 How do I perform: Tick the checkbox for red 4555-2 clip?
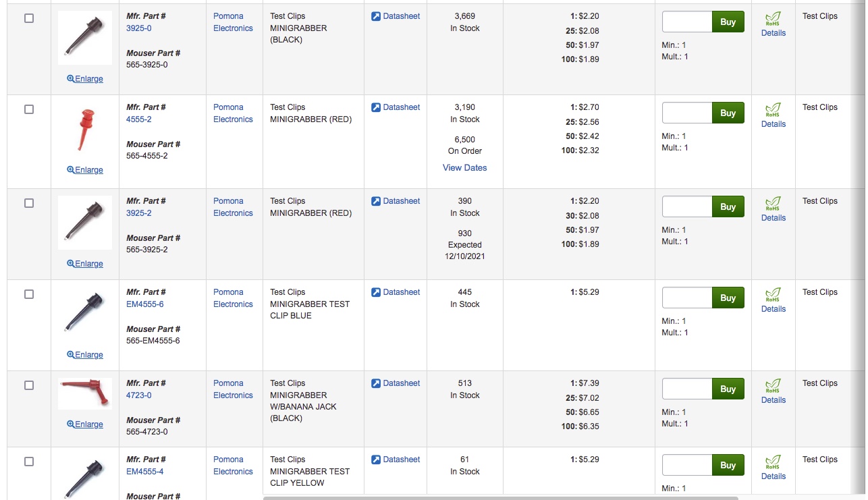coord(29,109)
